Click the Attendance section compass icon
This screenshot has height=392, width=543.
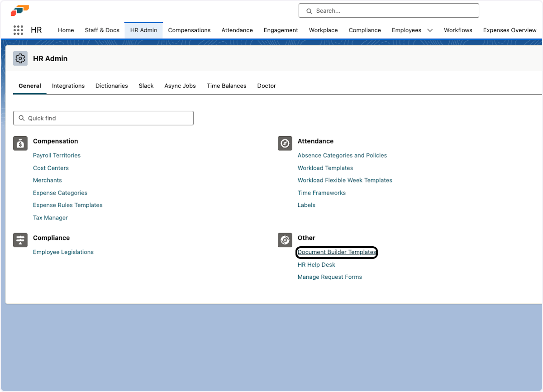285,143
